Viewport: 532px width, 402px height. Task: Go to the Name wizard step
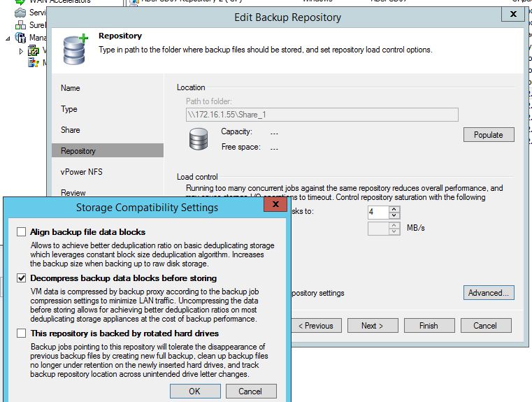point(71,88)
